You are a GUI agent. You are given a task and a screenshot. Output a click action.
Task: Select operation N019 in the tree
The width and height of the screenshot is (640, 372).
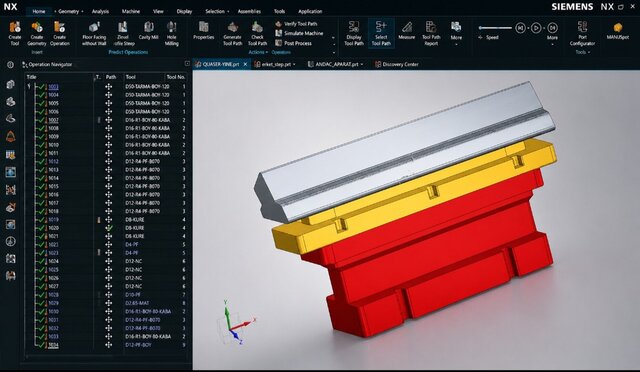point(53,220)
